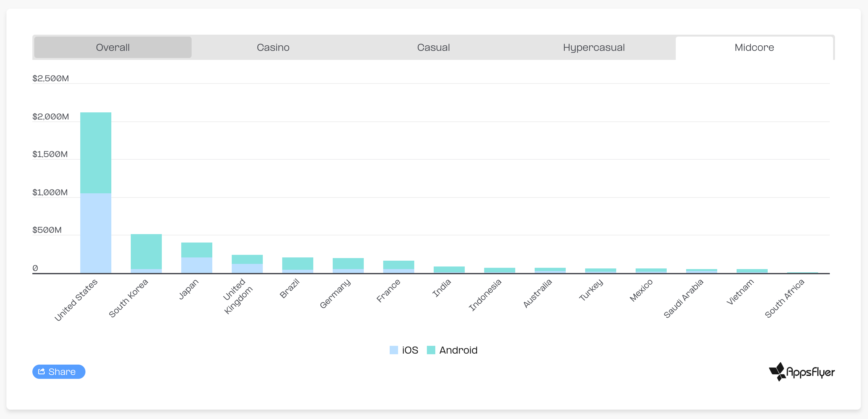
Task: Select the South Korea bar
Action: (146, 254)
